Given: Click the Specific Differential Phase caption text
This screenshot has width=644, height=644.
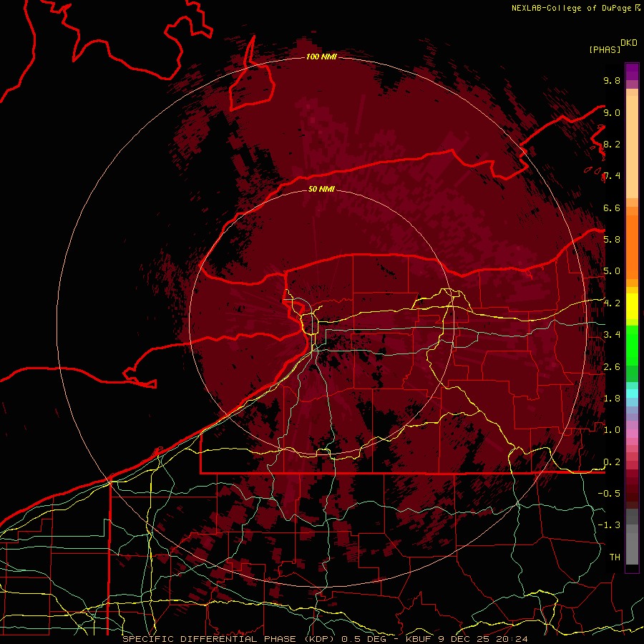Looking at the screenshot, I should 326,639.
